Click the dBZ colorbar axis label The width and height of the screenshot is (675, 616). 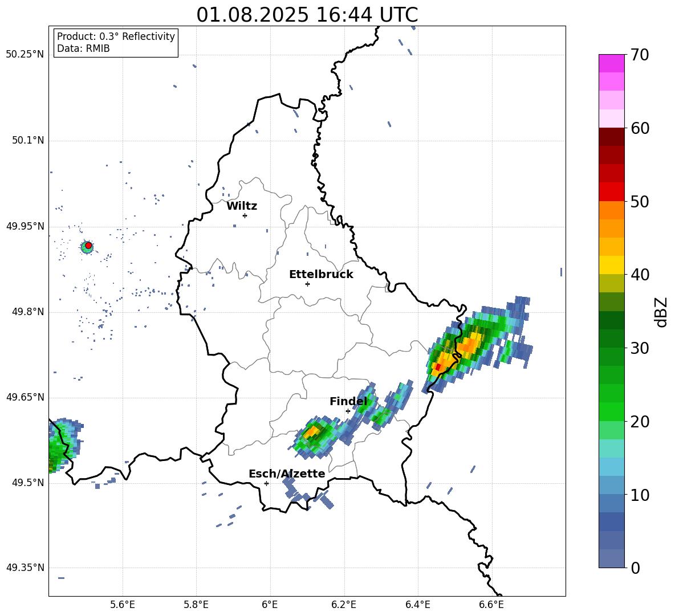click(x=662, y=312)
